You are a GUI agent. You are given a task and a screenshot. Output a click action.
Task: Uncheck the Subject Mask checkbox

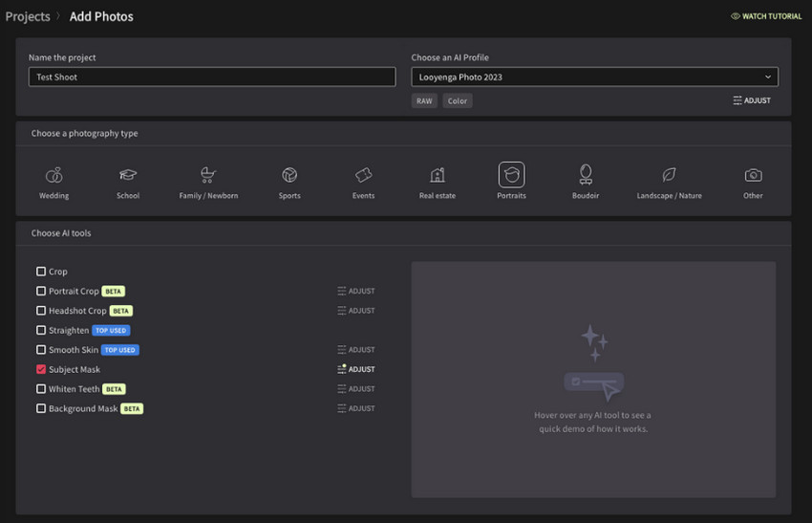pos(41,369)
